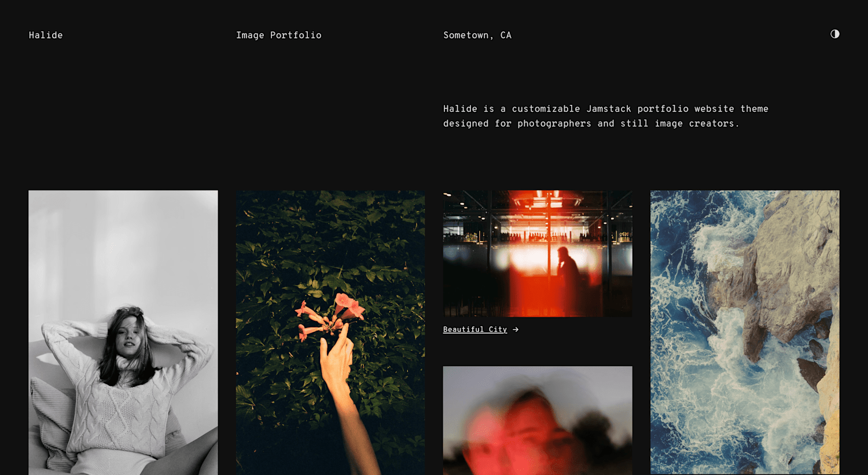This screenshot has height=475, width=868.
Task: Click the pink trumpet flowers in the photo
Action: click(331, 316)
